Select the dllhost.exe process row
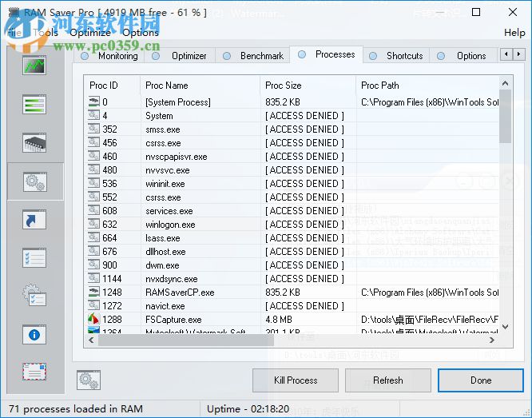Image resolution: width=532 pixels, height=418 pixels. 292,251
